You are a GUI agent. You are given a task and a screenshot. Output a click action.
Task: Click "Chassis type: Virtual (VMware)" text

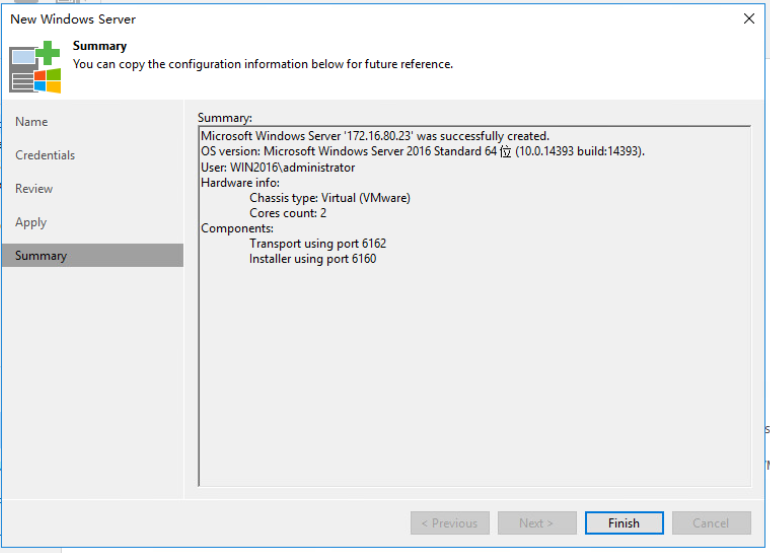click(330, 198)
